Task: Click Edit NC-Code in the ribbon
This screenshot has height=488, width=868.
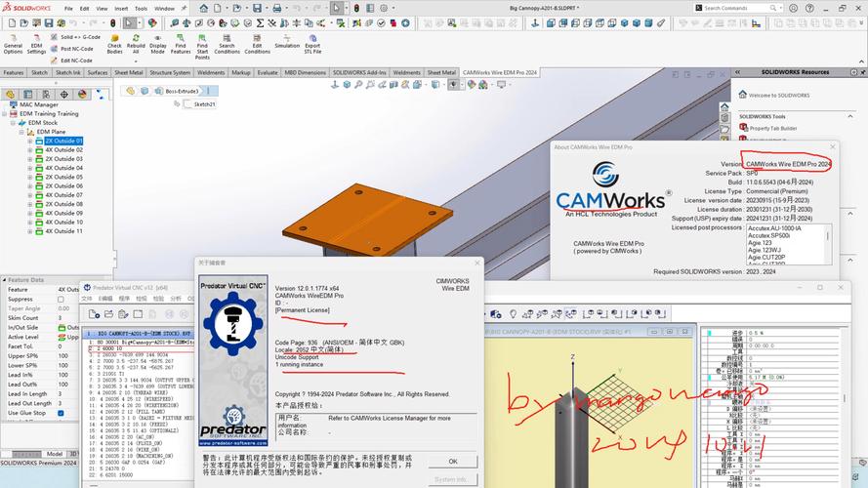Action: [x=71, y=61]
